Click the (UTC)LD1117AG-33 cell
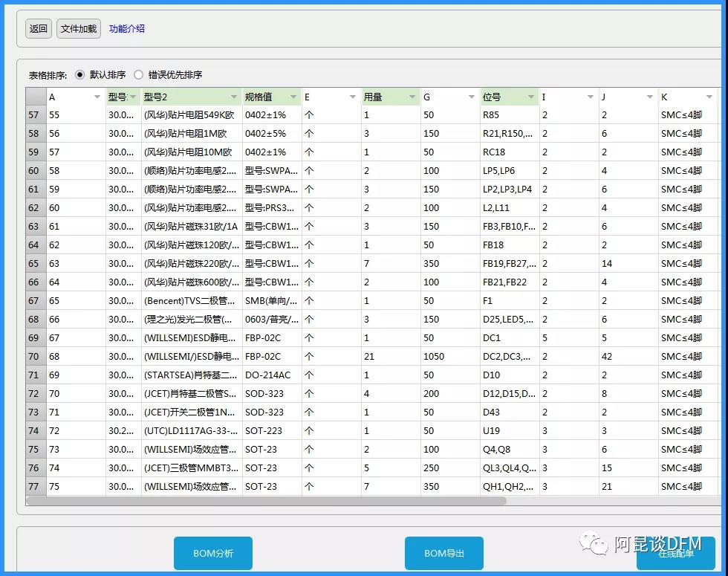This screenshot has height=576, width=728. point(192,430)
